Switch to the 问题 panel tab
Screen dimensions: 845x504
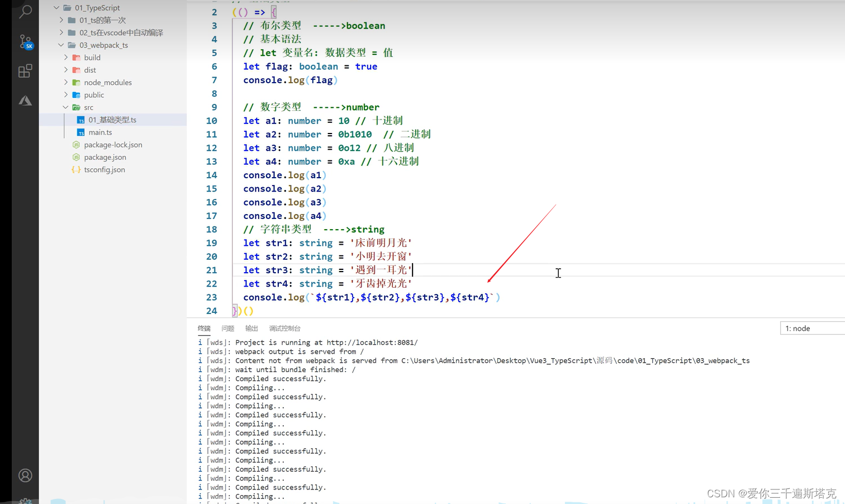tap(227, 328)
